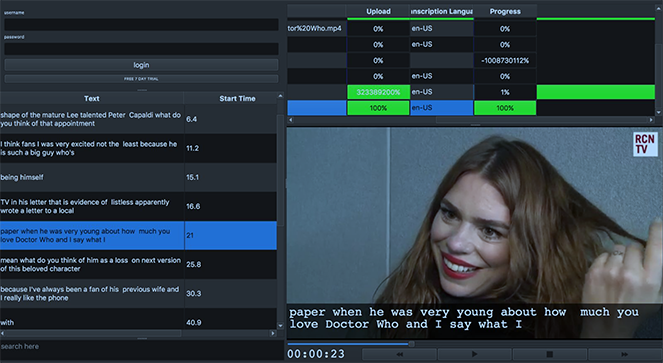The width and height of the screenshot is (663, 363).
Task: Click the video seek slider handle
Action: (411, 344)
